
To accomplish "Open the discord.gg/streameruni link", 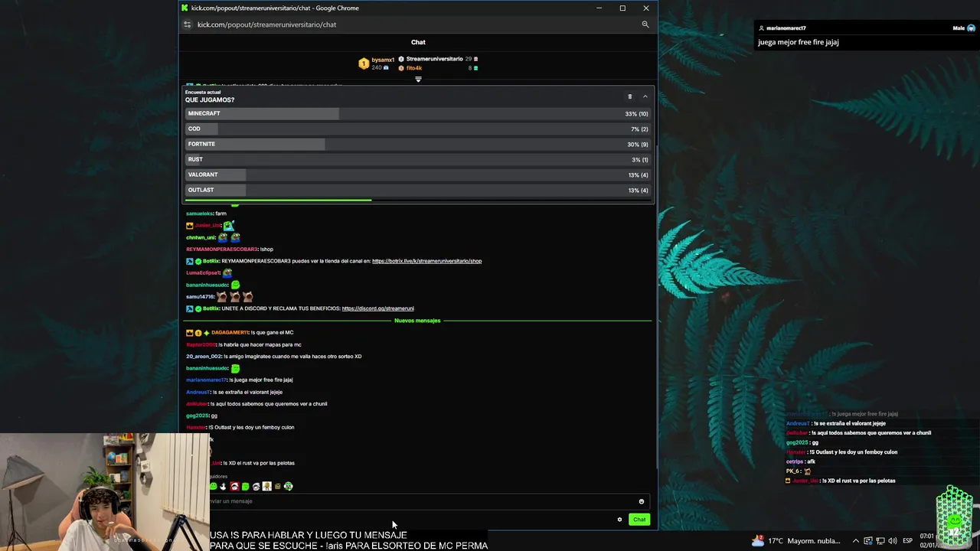I will [x=377, y=308].
